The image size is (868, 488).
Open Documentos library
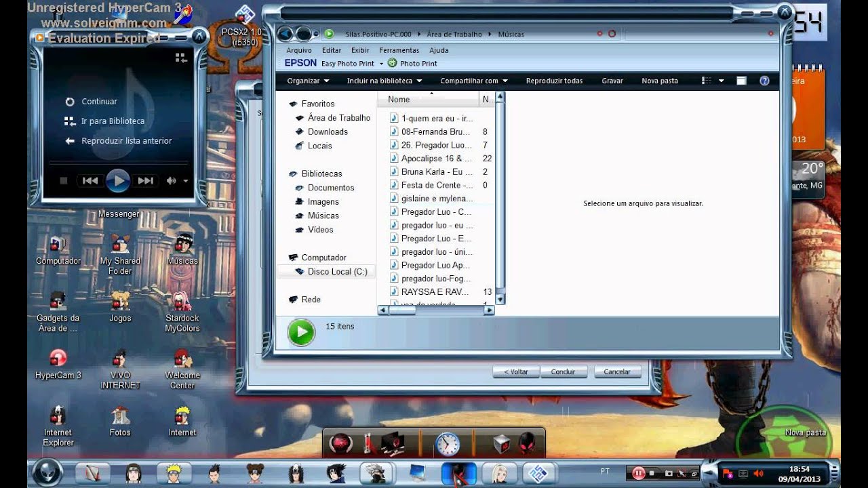331,188
